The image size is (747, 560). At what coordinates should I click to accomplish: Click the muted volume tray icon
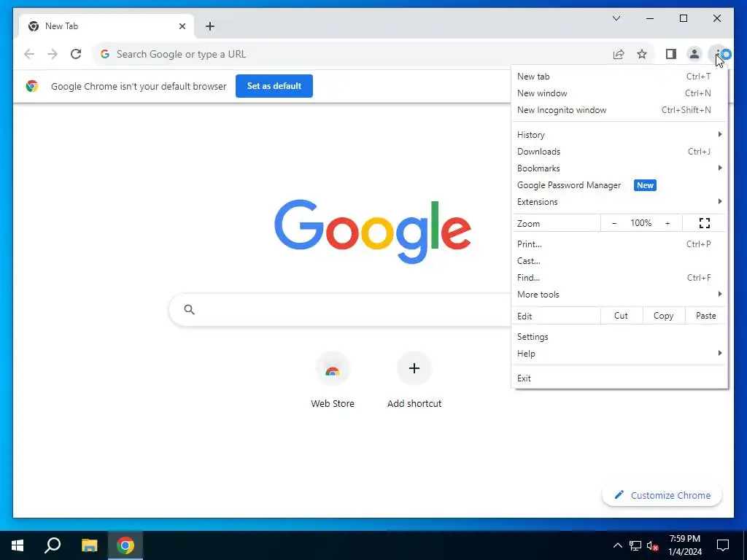pyautogui.click(x=652, y=545)
